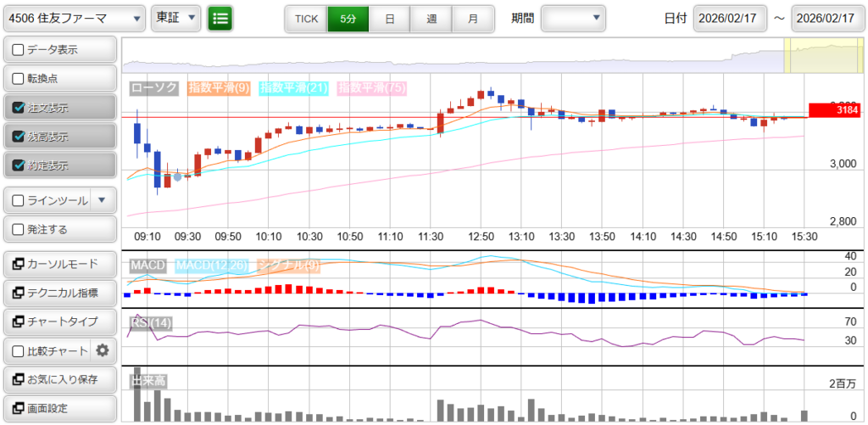Enable the データ表示 checkbox
This screenshot has height=425, width=868.
(x=18, y=50)
